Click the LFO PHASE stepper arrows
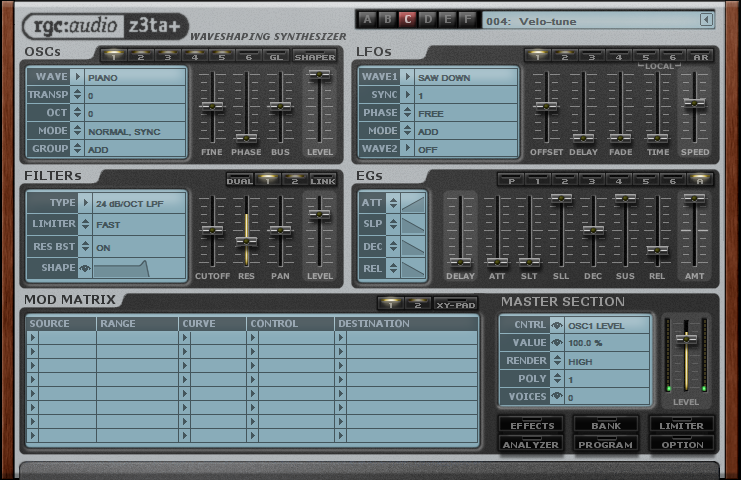741x480 pixels. 407,113
